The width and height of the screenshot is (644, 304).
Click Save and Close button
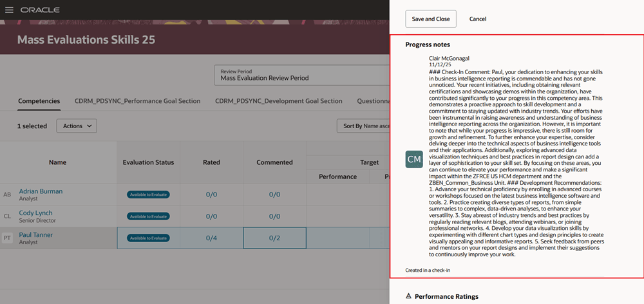431,19
